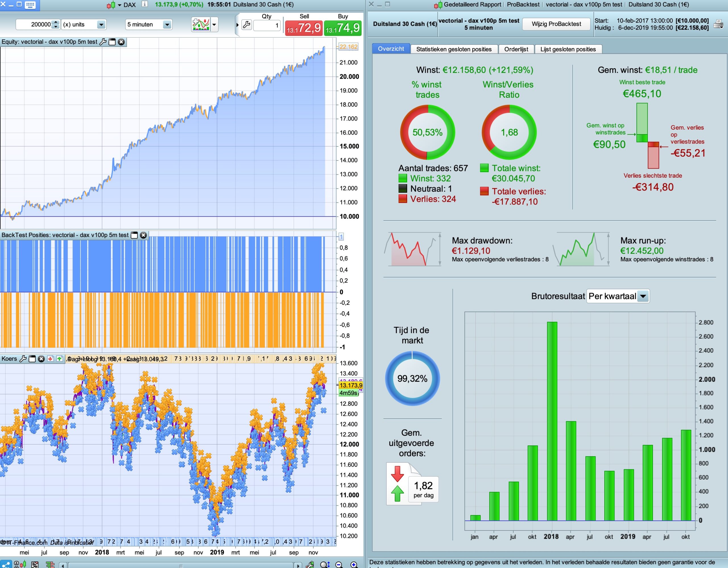Click the share icon in the bottom toolbar

(6, 564)
